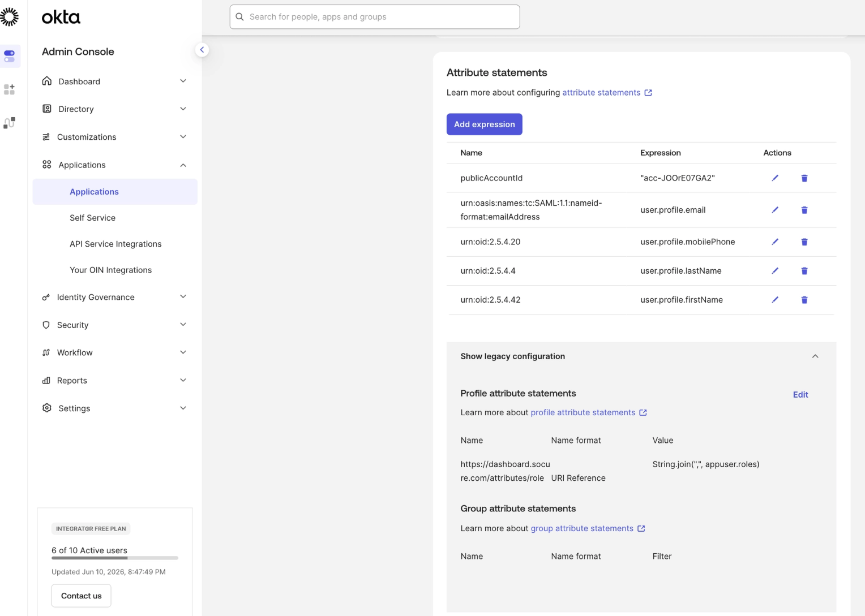This screenshot has width=865, height=616.
Task: Open the Applications submenu item
Action: point(115,192)
